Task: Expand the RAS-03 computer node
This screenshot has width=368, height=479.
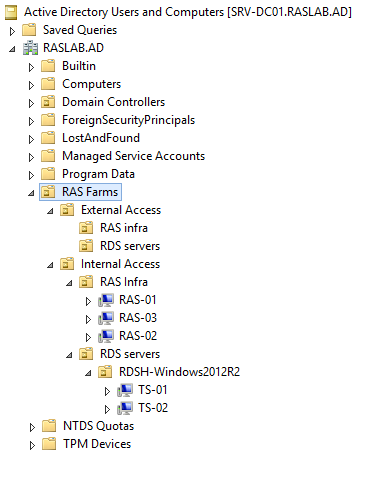Action: (x=88, y=319)
